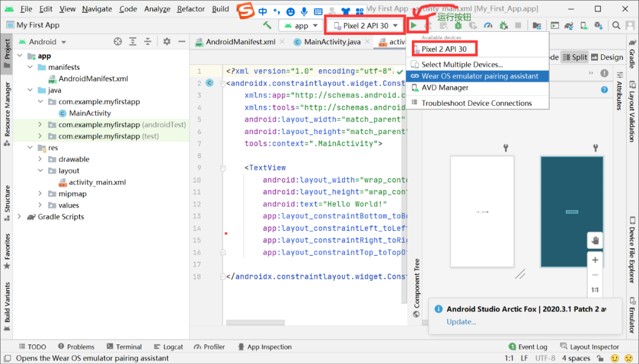Expand the drawable folder
Image resolution: width=639 pixels, height=364 pixels.
40,159
